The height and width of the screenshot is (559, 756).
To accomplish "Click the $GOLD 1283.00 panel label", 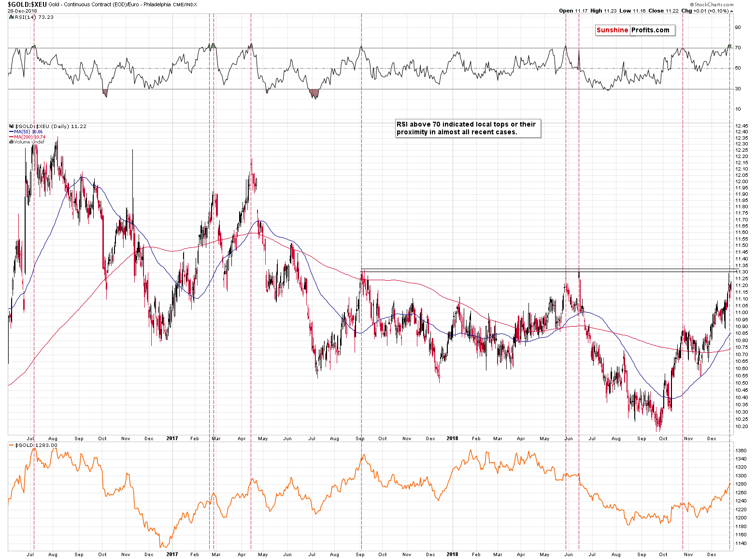I will tap(36, 445).
